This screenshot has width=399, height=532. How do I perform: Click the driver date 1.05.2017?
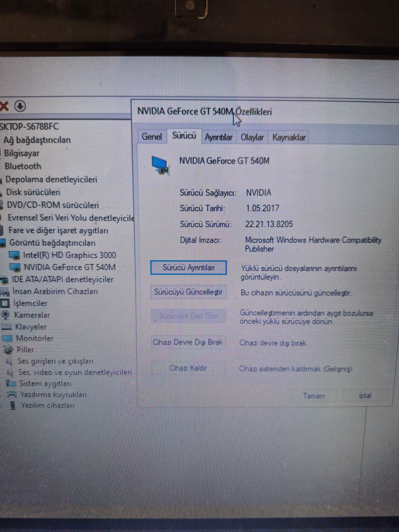pyautogui.click(x=263, y=208)
